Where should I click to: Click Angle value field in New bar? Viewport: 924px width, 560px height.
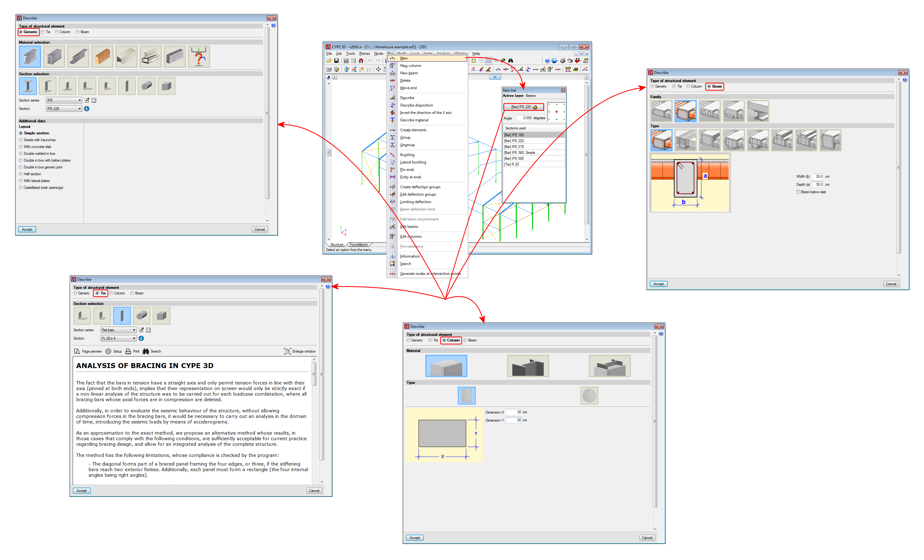524,118
